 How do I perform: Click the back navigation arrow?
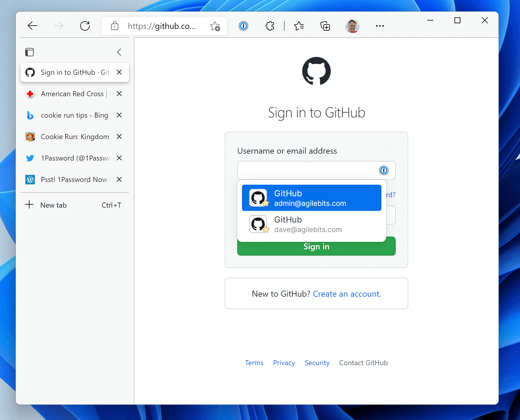coord(32,26)
